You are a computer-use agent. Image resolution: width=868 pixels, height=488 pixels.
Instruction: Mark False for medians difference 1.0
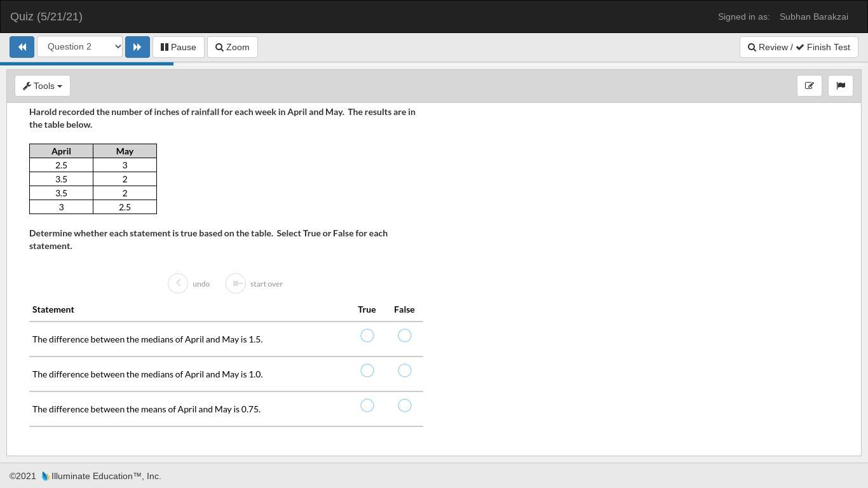(x=404, y=370)
